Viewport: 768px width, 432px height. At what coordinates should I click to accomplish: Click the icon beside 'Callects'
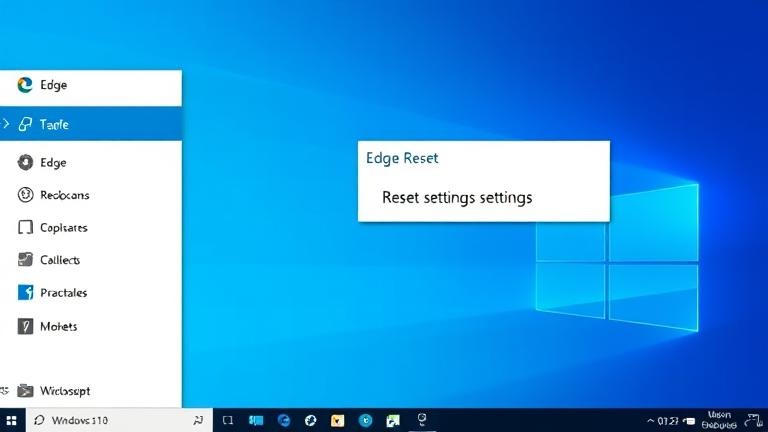pos(25,259)
